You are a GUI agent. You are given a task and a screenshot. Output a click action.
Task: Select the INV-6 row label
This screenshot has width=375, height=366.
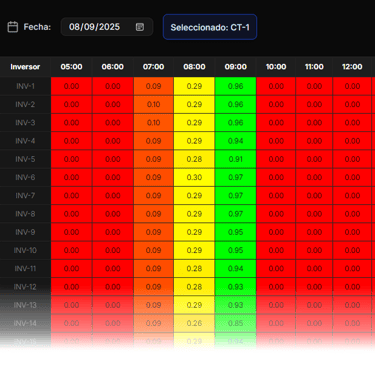point(25,178)
